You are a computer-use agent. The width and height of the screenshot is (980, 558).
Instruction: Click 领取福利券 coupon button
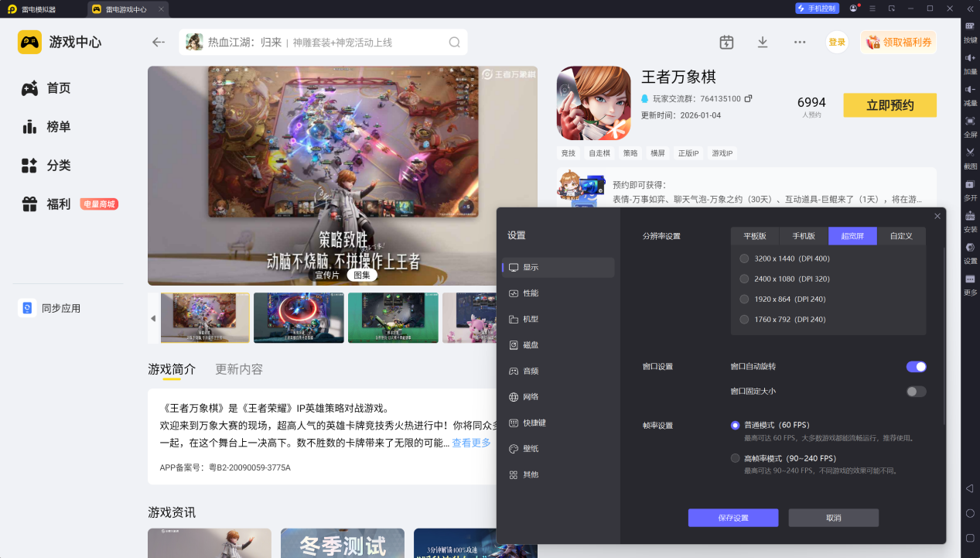pyautogui.click(x=898, y=42)
